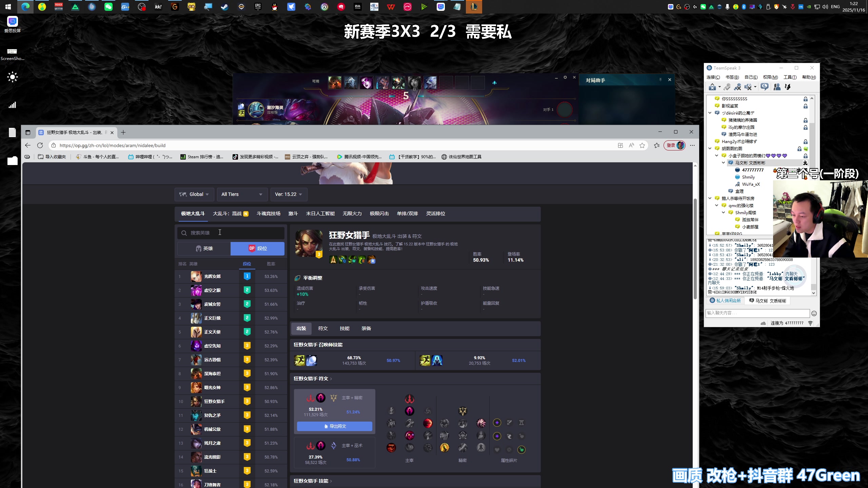Select the OP 段位 toggle button

(x=257, y=248)
